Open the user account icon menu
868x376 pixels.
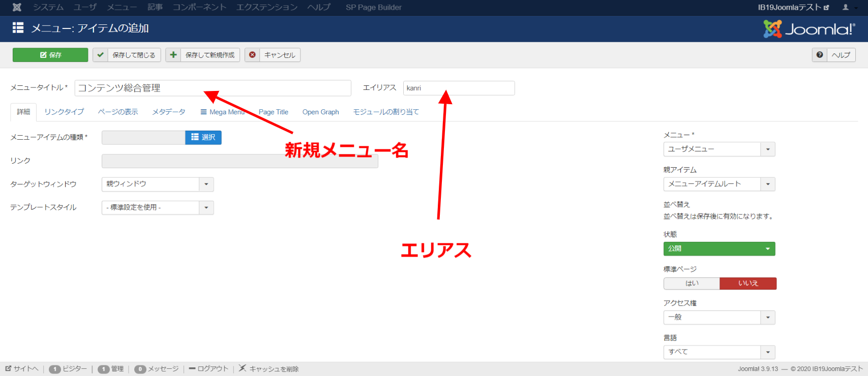point(845,7)
